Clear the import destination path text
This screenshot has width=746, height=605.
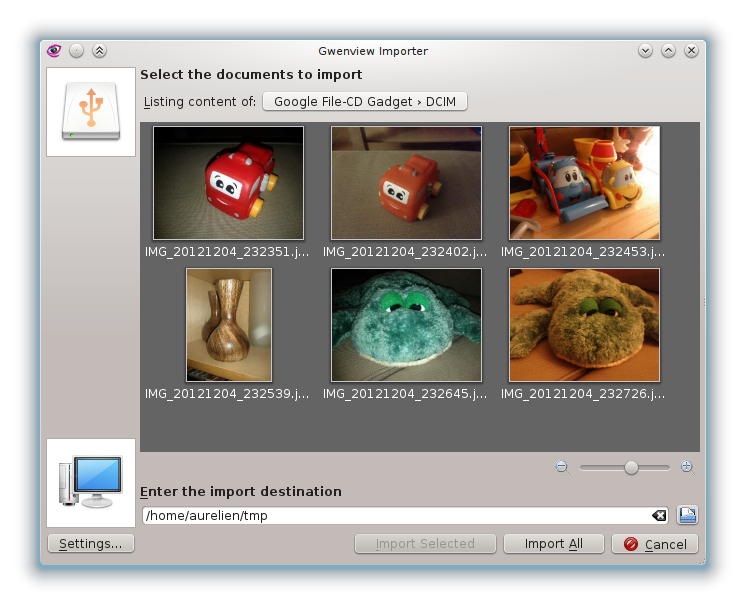coord(659,516)
